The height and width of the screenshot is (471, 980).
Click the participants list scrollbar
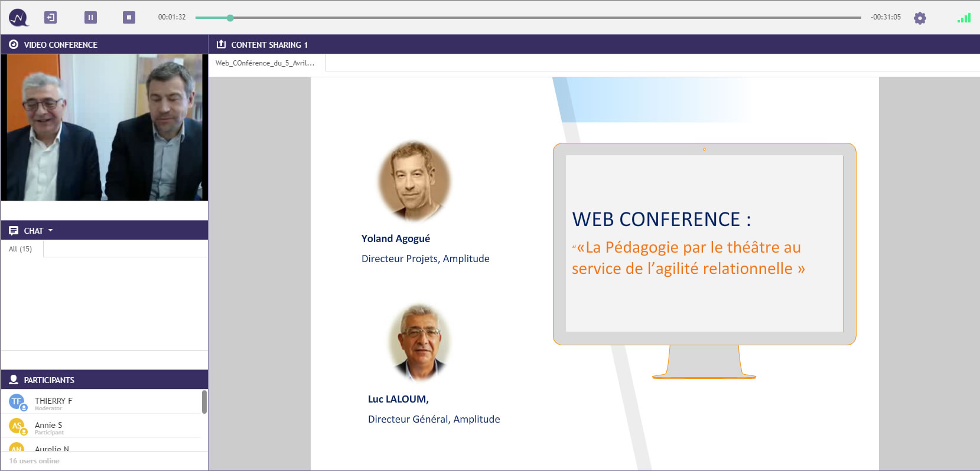[x=204, y=402]
